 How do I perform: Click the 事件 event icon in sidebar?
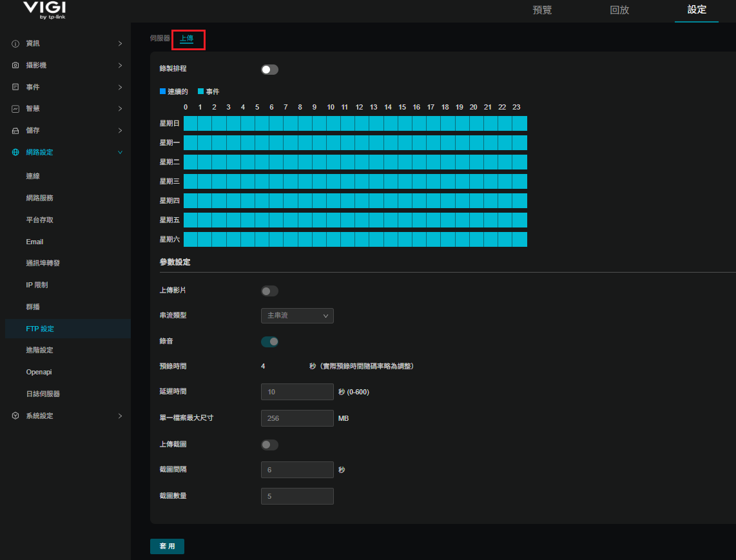pos(15,87)
